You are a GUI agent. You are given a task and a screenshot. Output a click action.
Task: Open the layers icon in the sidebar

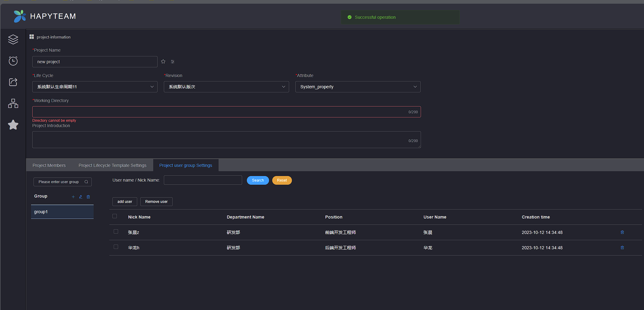point(13,39)
